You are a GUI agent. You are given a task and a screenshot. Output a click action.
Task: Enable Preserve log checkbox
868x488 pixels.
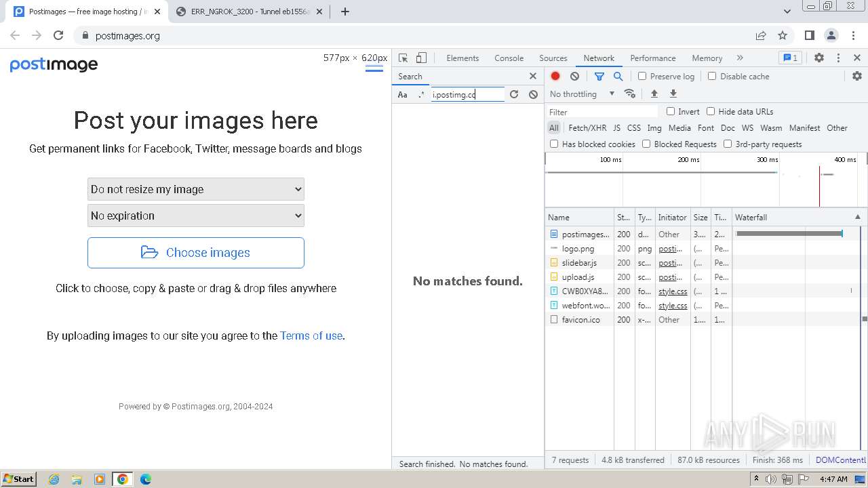pyautogui.click(x=642, y=76)
